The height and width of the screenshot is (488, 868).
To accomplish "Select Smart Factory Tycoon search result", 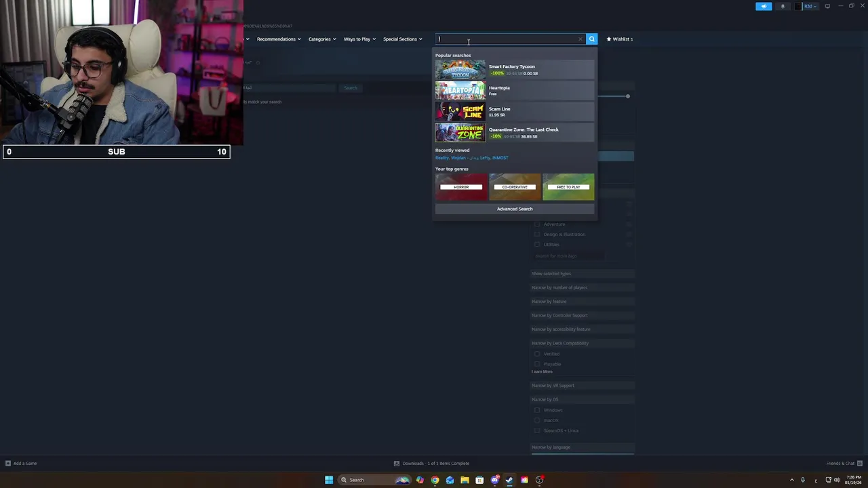I will [515, 70].
